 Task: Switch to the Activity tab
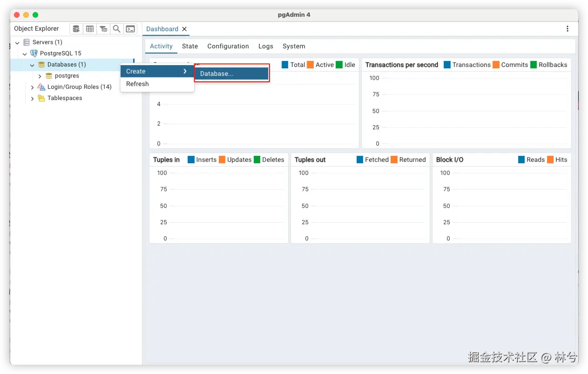161,46
